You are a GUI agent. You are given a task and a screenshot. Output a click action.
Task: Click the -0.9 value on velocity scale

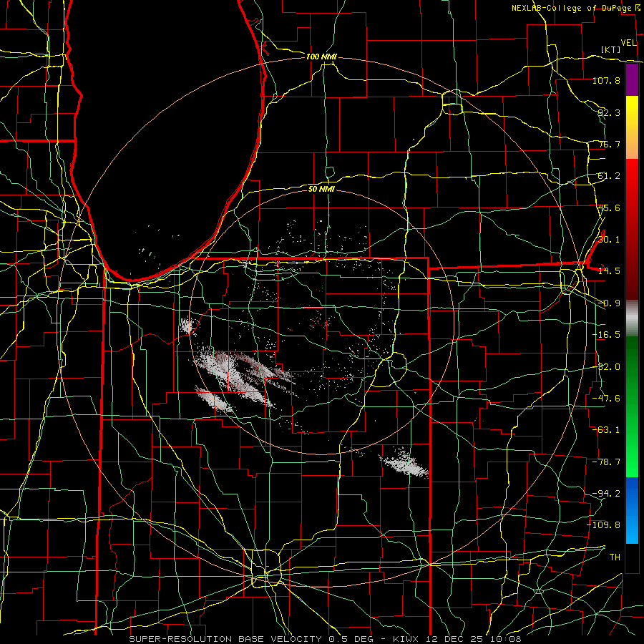coord(609,303)
